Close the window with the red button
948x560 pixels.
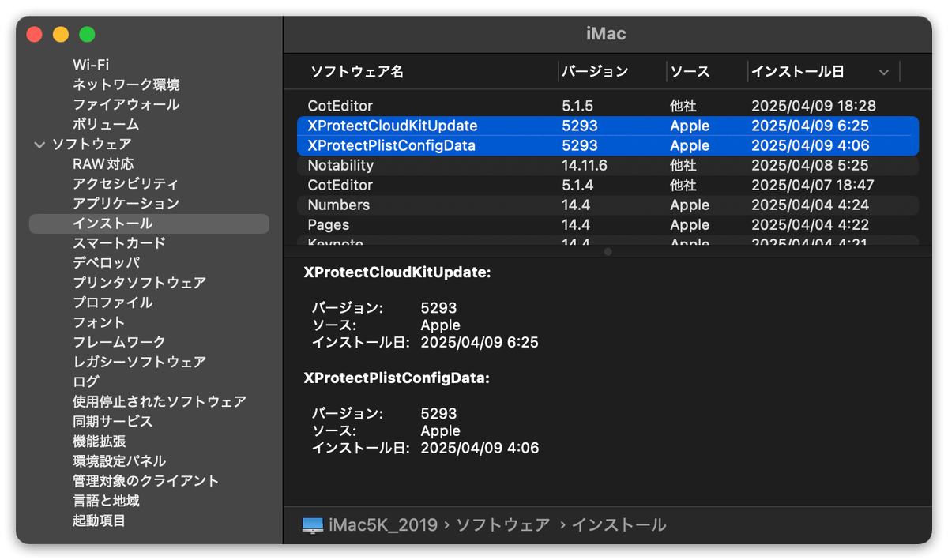click(x=34, y=35)
